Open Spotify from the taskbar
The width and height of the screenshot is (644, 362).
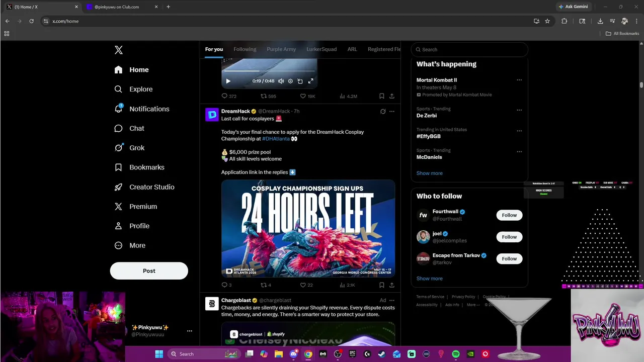[456, 354]
